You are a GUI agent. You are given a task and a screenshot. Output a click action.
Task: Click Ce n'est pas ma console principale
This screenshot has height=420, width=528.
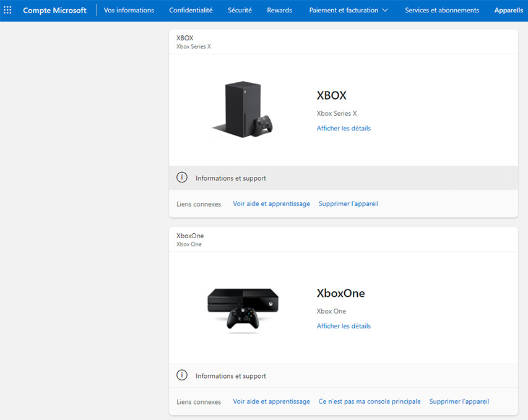tap(370, 402)
